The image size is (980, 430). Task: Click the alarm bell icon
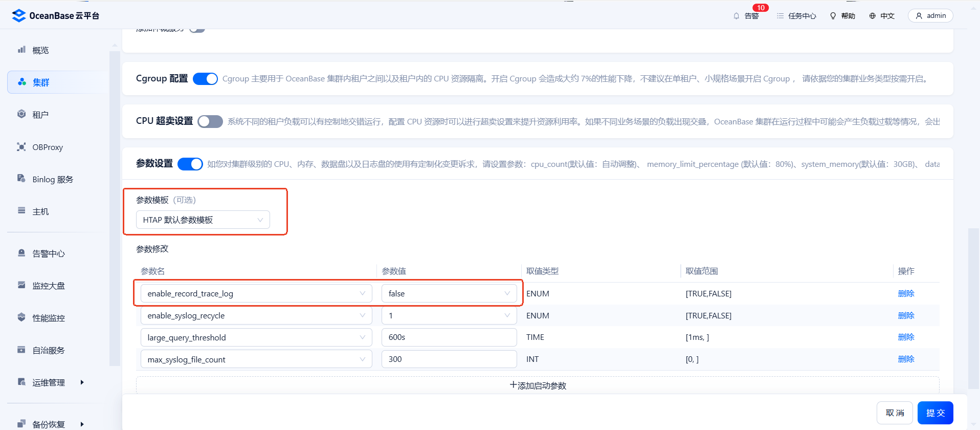(737, 16)
